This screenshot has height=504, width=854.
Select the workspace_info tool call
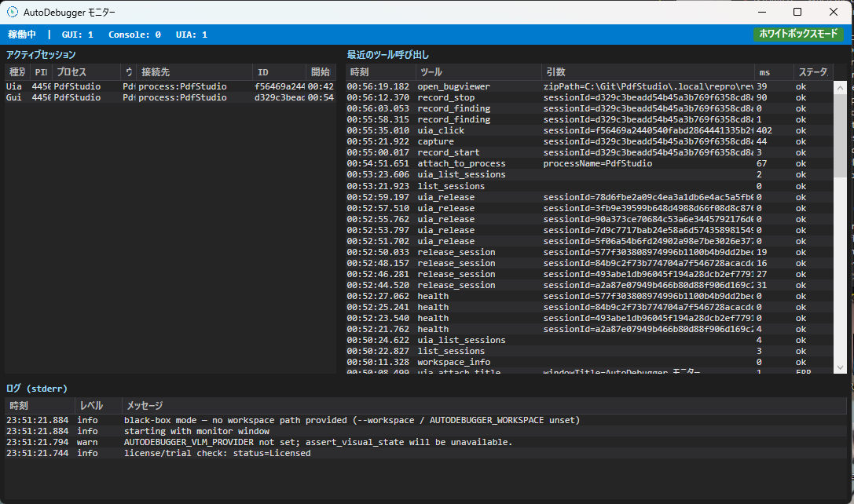pyautogui.click(x=589, y=362)
